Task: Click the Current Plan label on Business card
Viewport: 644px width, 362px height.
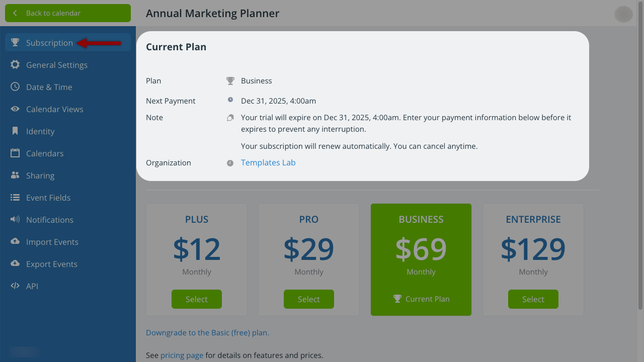Action: click(x=421, y=299)
